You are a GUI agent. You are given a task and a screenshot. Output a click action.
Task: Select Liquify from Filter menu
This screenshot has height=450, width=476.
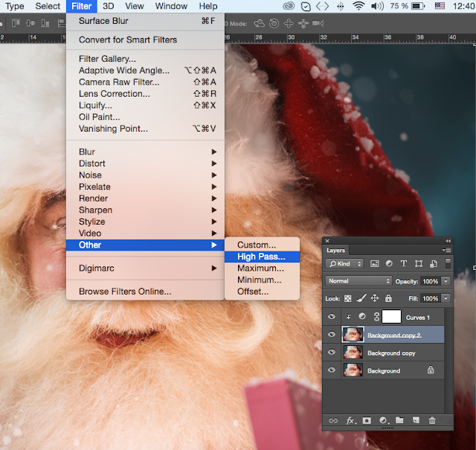[145, 106]
